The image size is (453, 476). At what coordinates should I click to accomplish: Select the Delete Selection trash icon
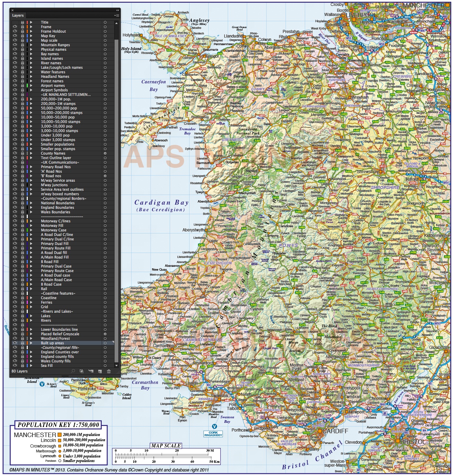point(109,371)
